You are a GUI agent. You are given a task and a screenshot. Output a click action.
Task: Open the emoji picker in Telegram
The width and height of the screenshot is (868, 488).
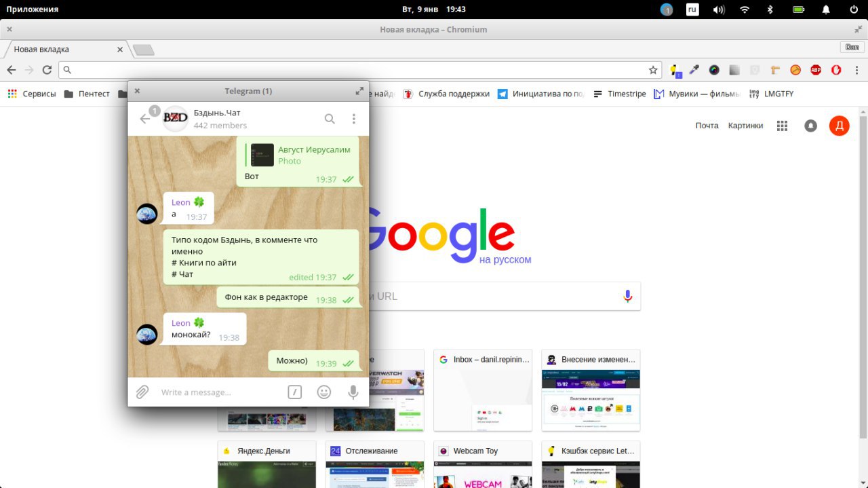point(324,392)
